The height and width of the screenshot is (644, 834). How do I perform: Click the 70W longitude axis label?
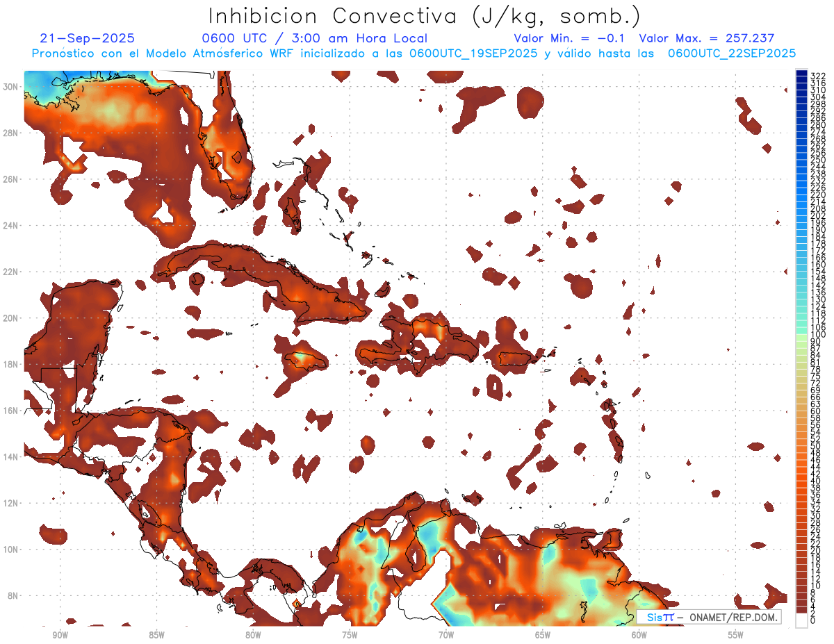click(446, 635)
